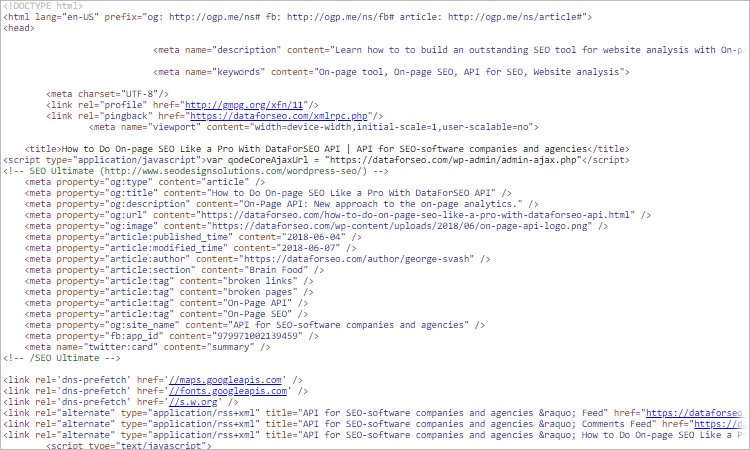
Task: Open the gmpg.org/xfn/11 profile link
Action: click(244, 105)
